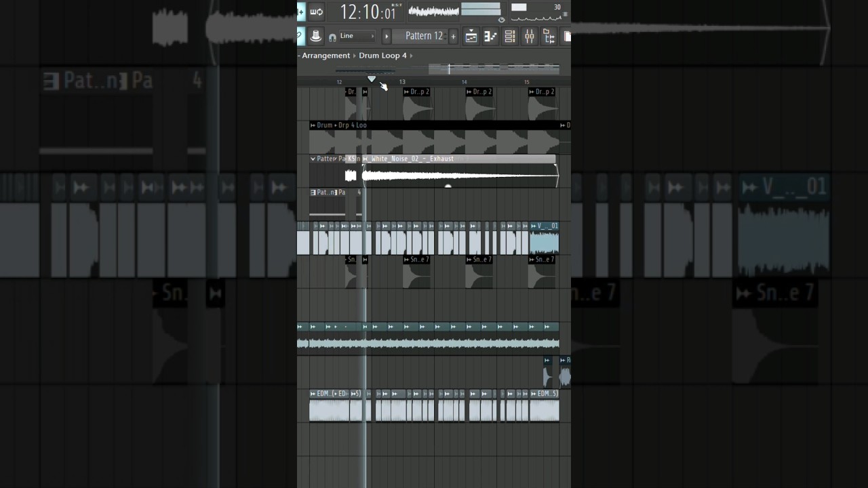Select Dr..p 2 clip at bar 14

pos(480,103)
